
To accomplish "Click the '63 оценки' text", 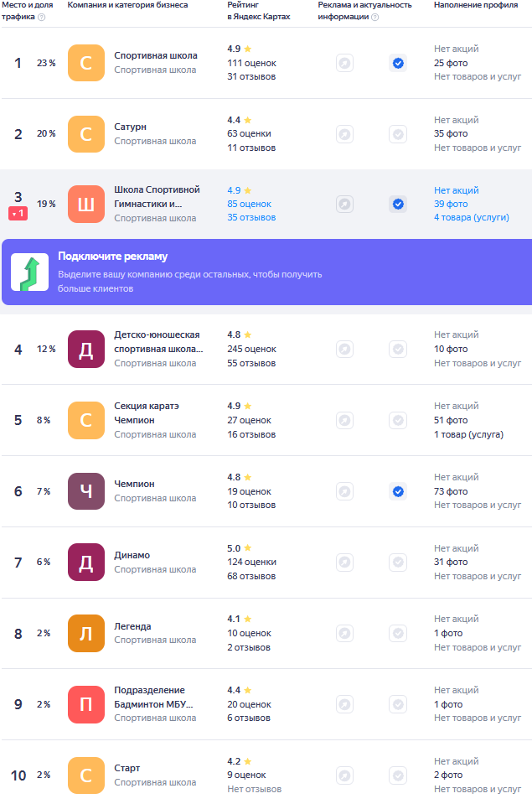I will 249,133.
